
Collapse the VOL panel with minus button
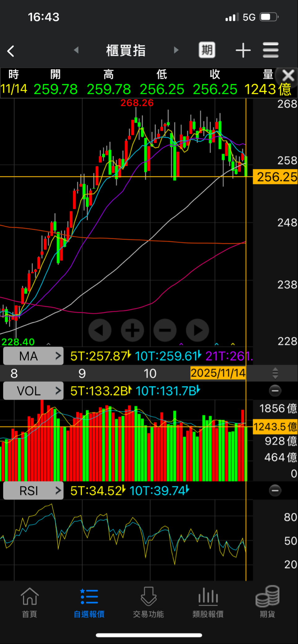[275, 391]
